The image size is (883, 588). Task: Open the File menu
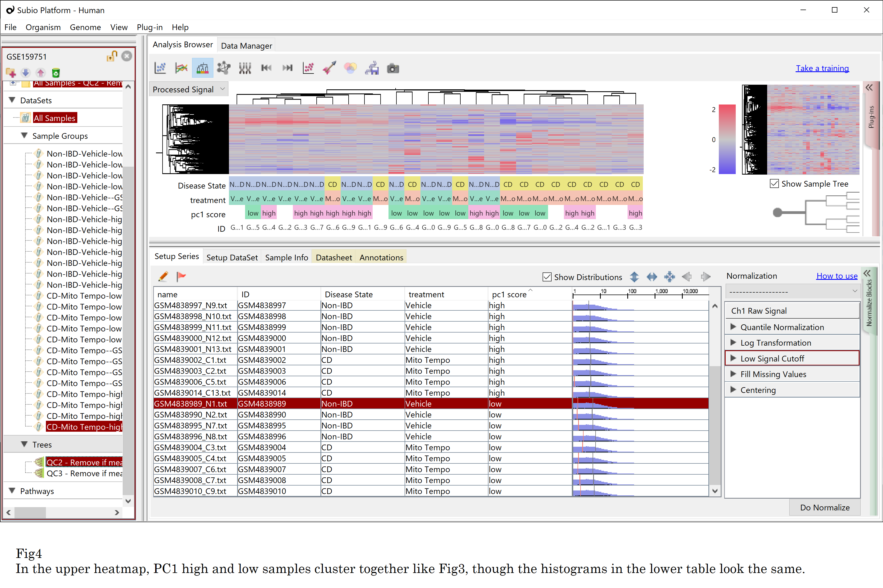point(10,27)
